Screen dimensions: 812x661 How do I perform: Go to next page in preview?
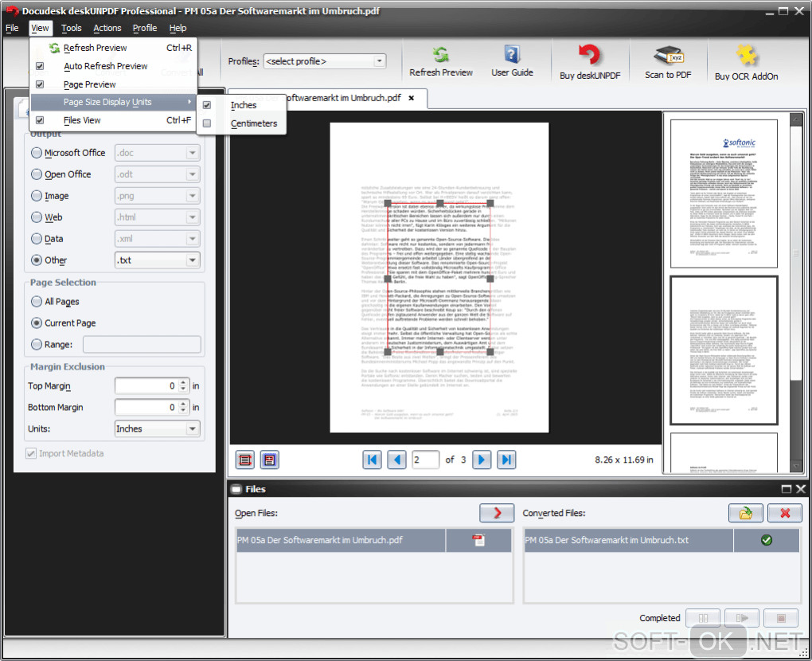click(482, 460)
